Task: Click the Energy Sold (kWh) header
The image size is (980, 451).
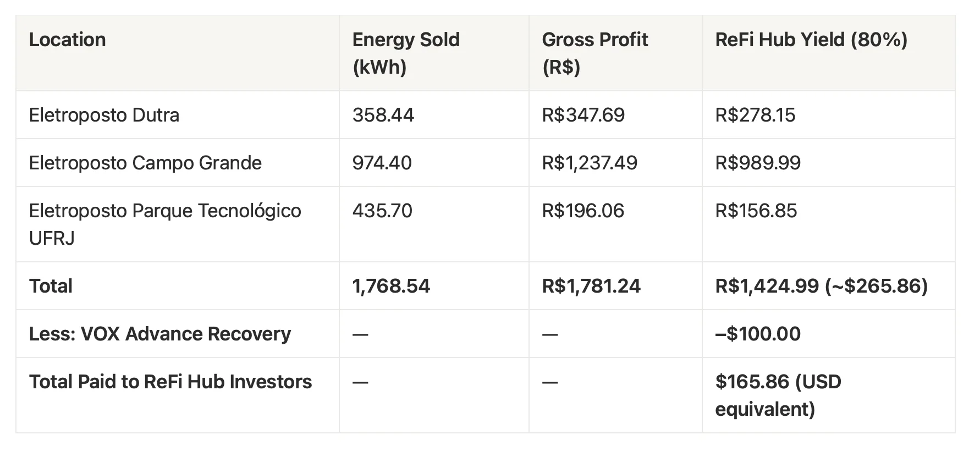Action: tap(406, 53)
